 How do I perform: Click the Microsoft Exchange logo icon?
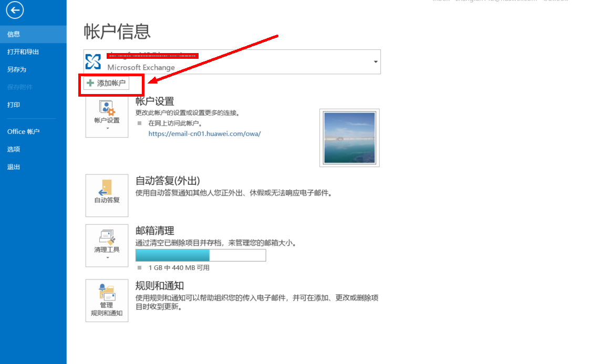coord(94,61)
